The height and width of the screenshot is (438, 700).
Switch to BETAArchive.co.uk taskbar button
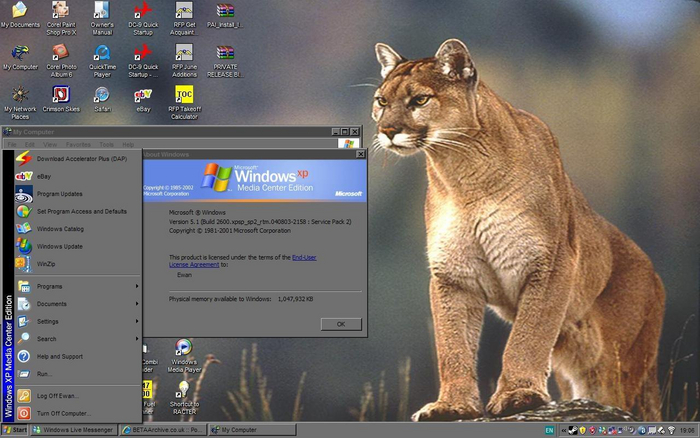163,430
